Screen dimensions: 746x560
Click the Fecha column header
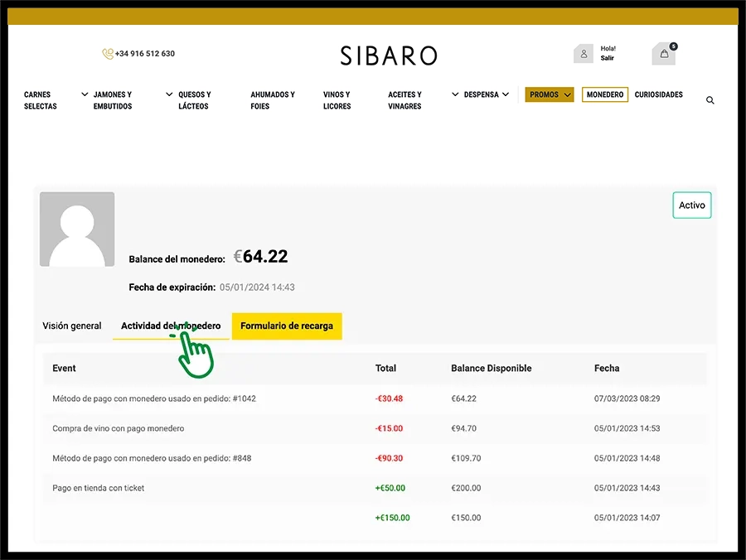coord(607,368)
